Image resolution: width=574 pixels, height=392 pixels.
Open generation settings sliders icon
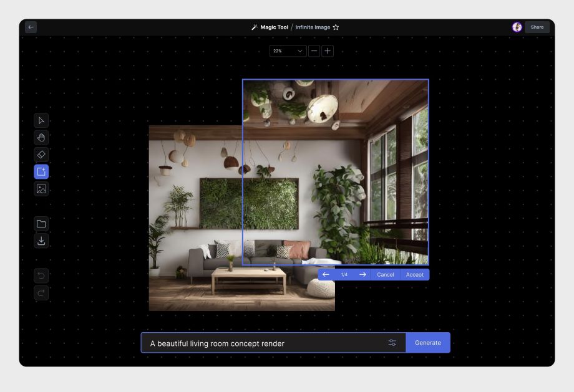392,343
